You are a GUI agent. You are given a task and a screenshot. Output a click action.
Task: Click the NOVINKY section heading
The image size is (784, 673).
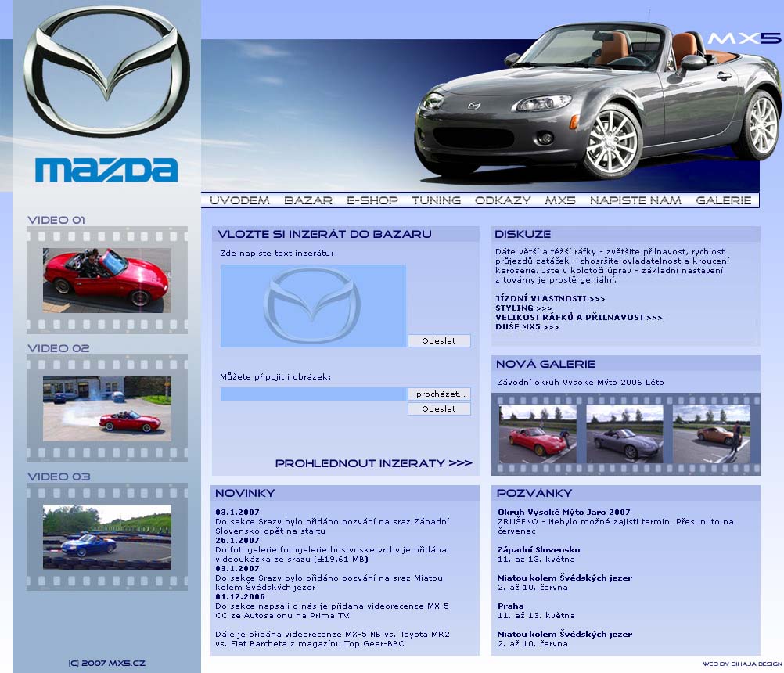coord(245,493)
